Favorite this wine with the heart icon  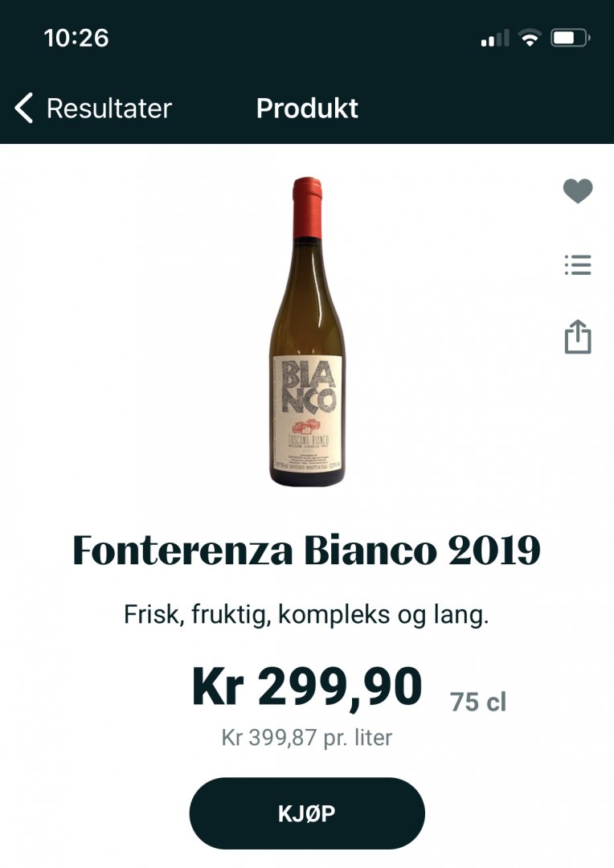tap(578, 191)
